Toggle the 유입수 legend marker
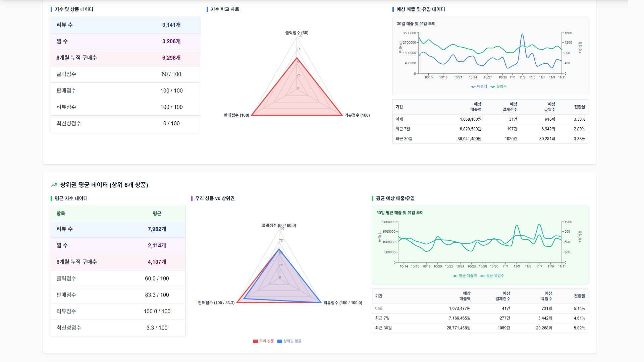 [493, 86]
